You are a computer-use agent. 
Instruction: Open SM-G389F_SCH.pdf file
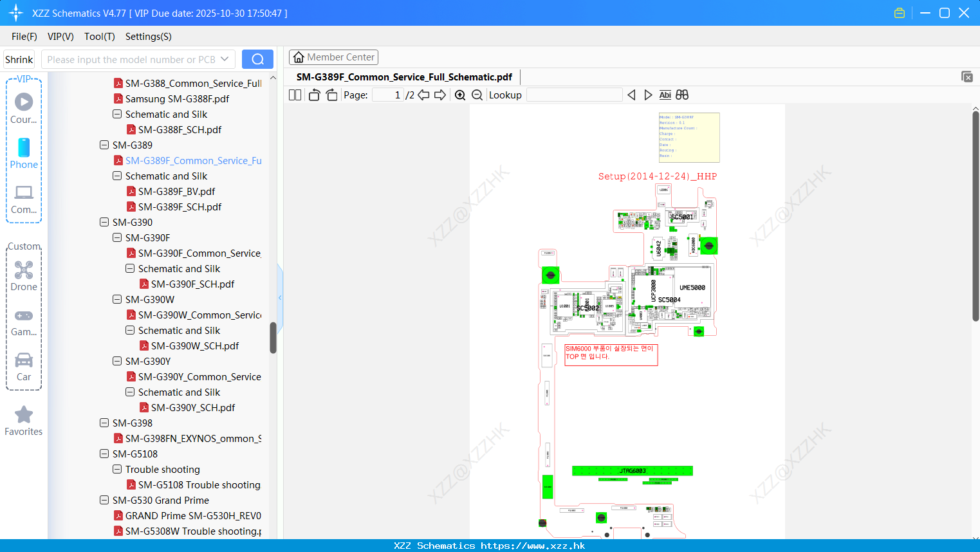tap(180, 207)
